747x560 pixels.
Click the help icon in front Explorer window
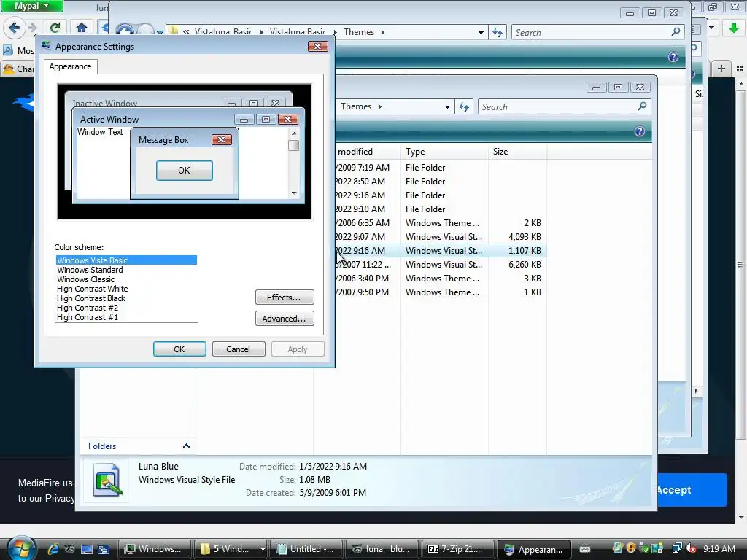[x=639, y=131]
